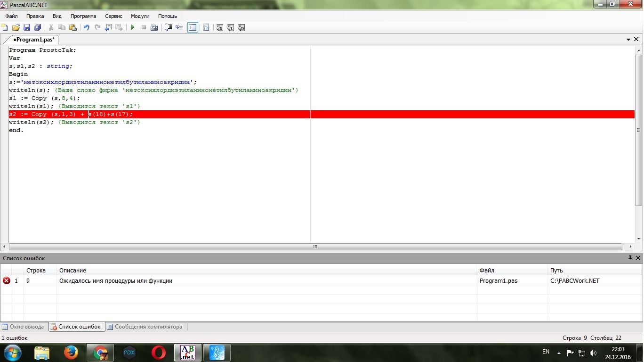Expand hidden system tray icons

coord(559,353)
